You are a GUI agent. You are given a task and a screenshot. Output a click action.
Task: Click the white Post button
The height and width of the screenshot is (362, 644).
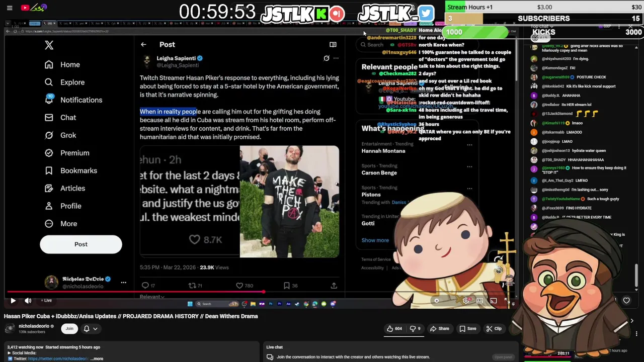[81, 244]
